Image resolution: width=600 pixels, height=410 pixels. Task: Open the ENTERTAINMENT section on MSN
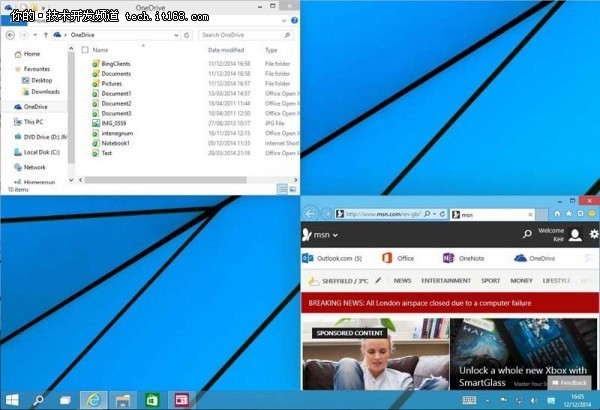point(446,281)
